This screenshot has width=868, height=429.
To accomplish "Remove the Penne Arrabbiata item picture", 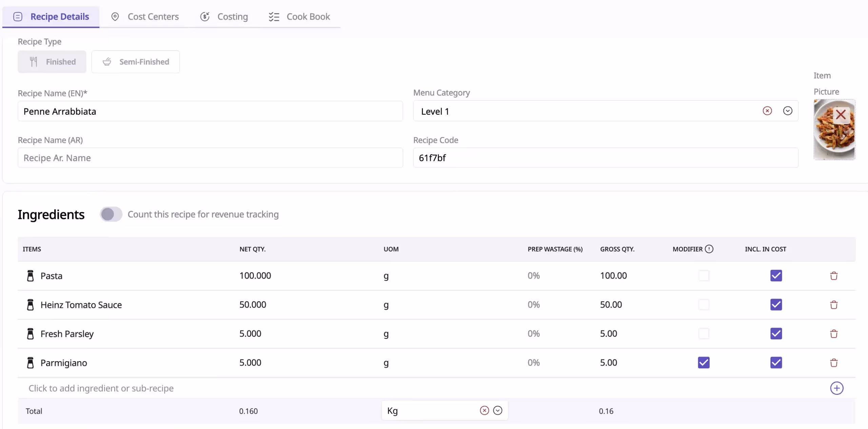I will [x=841, y=115].
